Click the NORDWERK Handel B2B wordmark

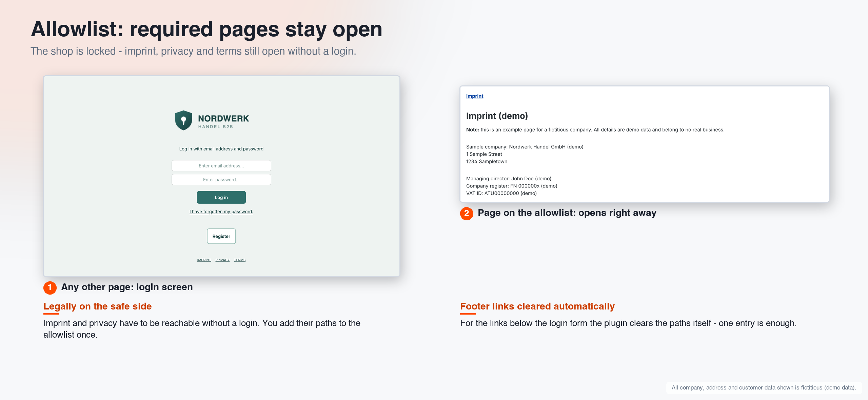[x=223, y=121]
